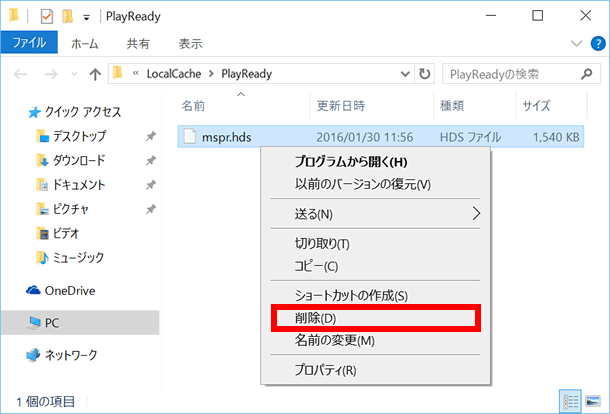
Task: Go back with the left arrow button
Action: click(x=21, y=74)
